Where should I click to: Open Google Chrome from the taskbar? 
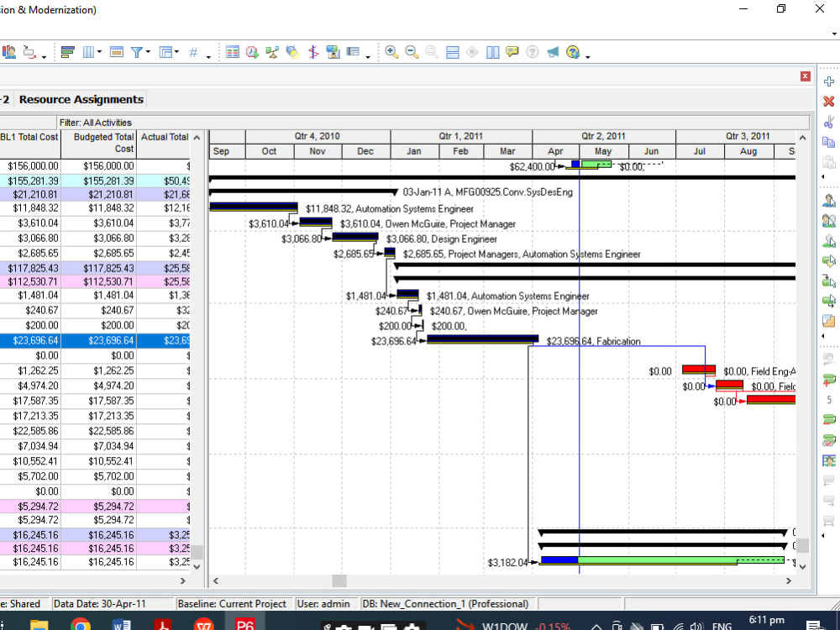81,624
